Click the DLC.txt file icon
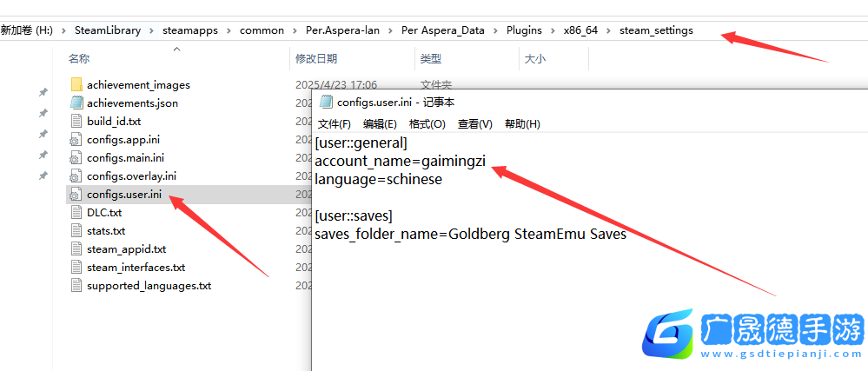Screen dimensions: 868x371 pos(75,213)
